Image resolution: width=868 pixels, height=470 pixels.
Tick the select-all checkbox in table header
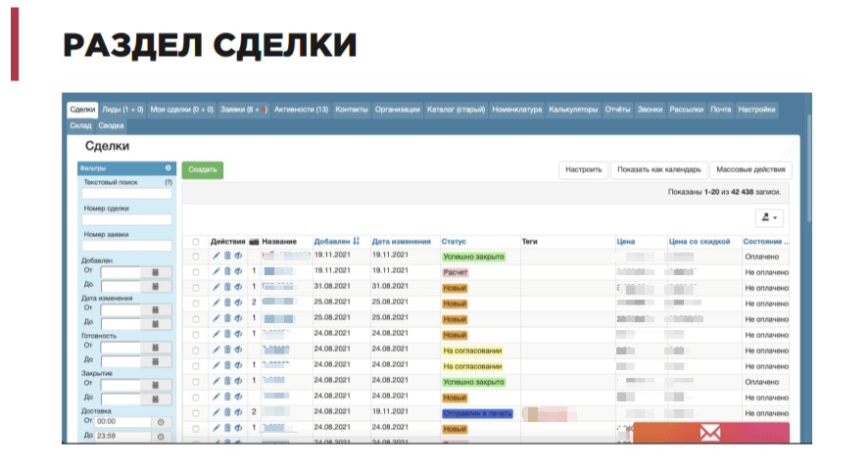pos(195,242)
